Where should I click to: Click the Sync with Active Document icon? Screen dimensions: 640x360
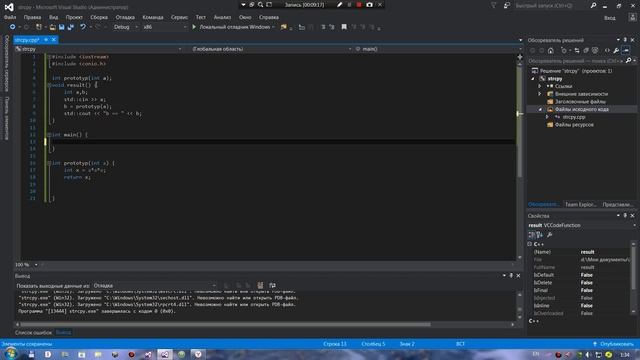click(x=577, y=51)
